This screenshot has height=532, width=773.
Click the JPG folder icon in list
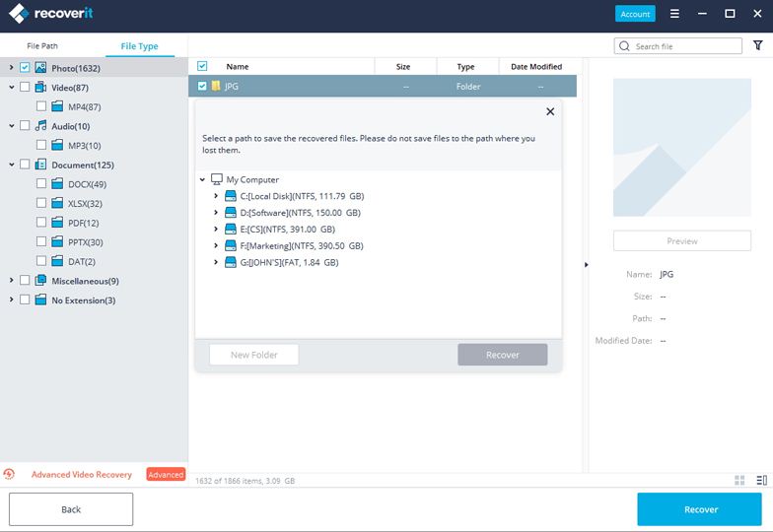[215, 86]
